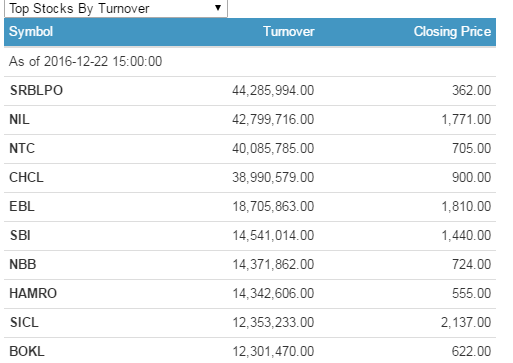Select the Symbol column header
Viewport: 513px width, 363px height.
[x=31, y=32]
